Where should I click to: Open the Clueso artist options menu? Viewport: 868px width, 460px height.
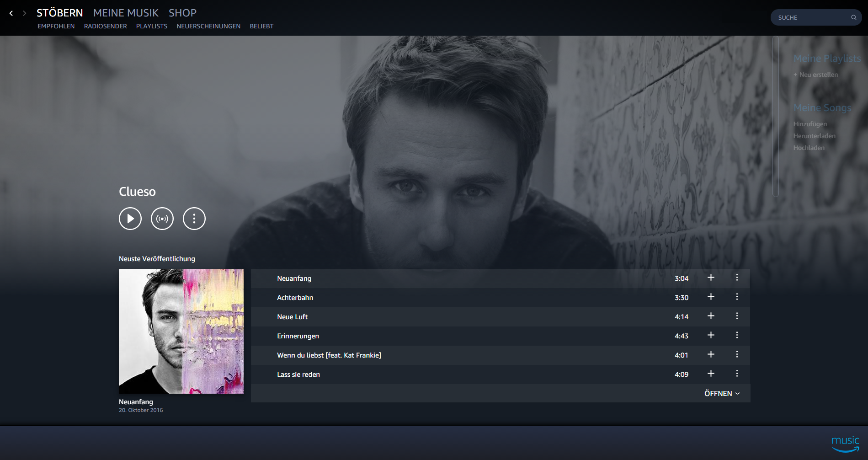(194, 219)
